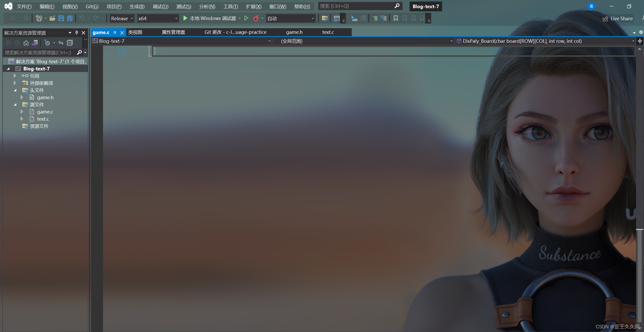The image size is (644, 332).
Task: Toggle bookmark on the current line
Action: point(396,18)
